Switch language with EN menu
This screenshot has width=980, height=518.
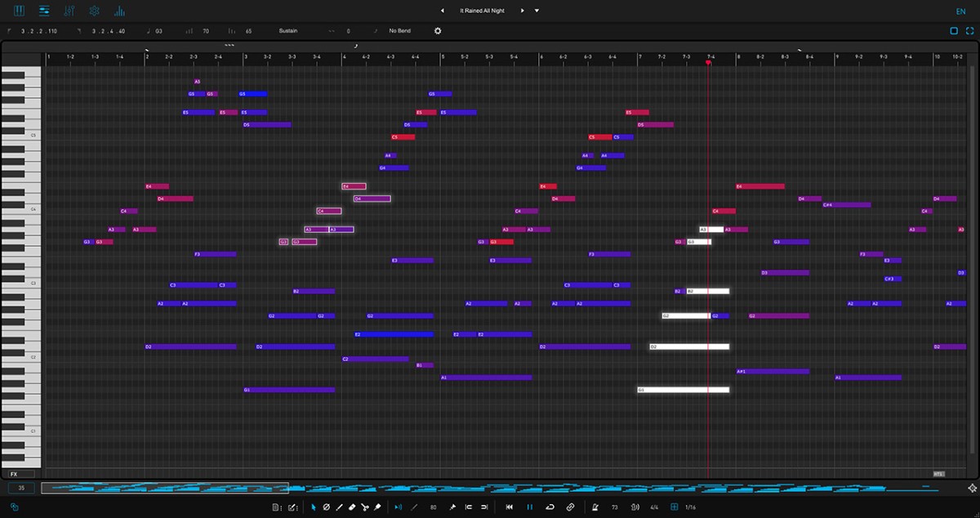960,11
